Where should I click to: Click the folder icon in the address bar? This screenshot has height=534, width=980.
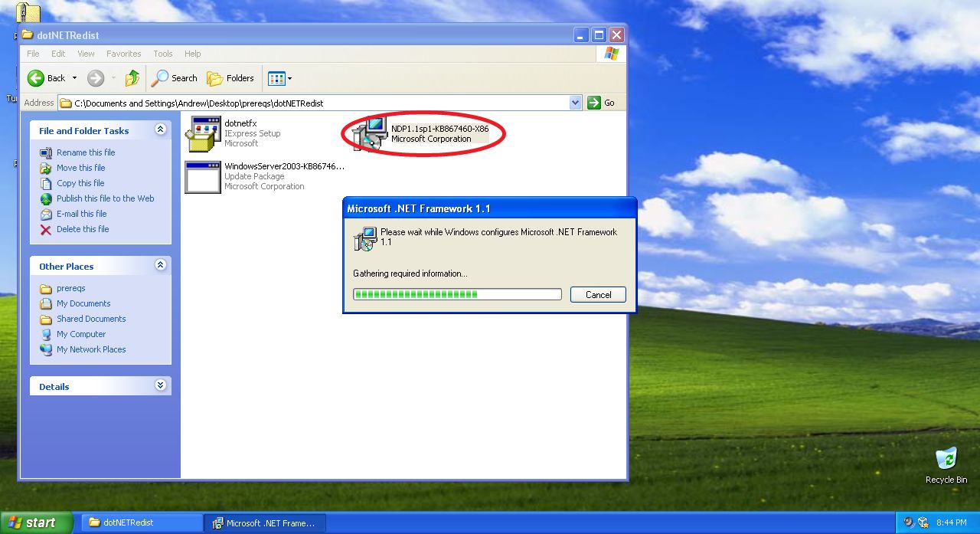tap(66, 103)
